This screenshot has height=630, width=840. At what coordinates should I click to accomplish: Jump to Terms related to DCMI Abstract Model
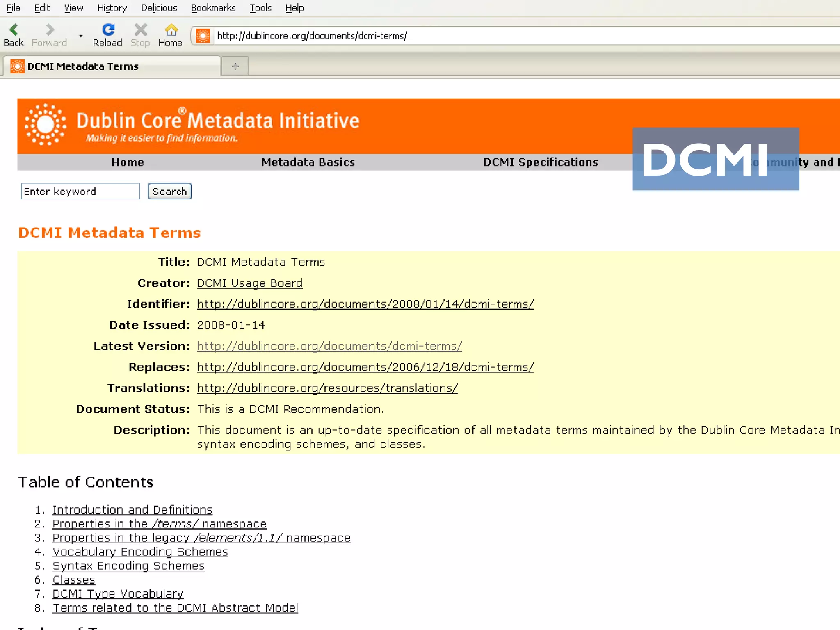pyautogui.click(x=175, y=607)
